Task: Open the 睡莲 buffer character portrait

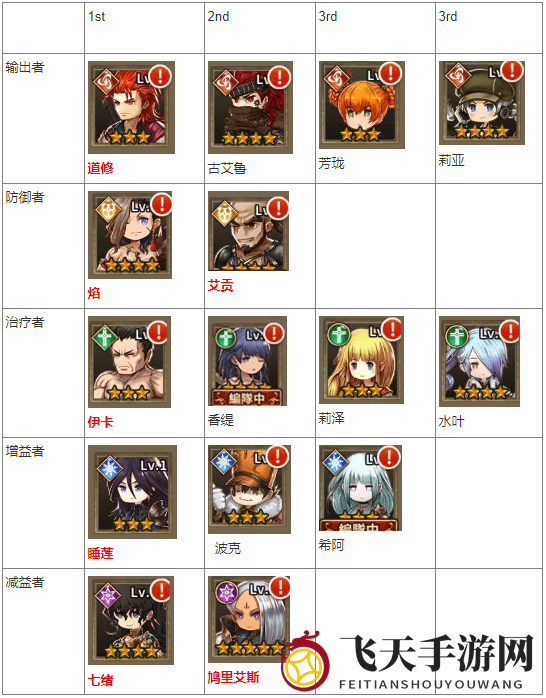Action: 132,492
